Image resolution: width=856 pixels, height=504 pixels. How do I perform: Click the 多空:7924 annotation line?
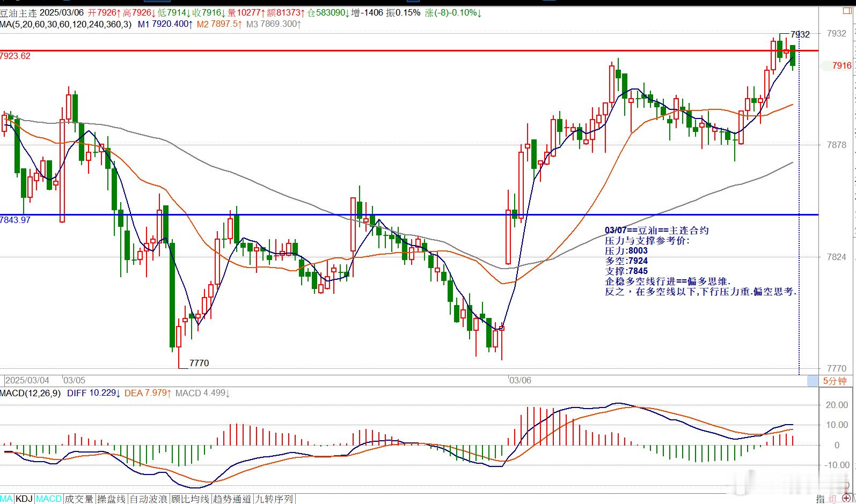(626, 261)
